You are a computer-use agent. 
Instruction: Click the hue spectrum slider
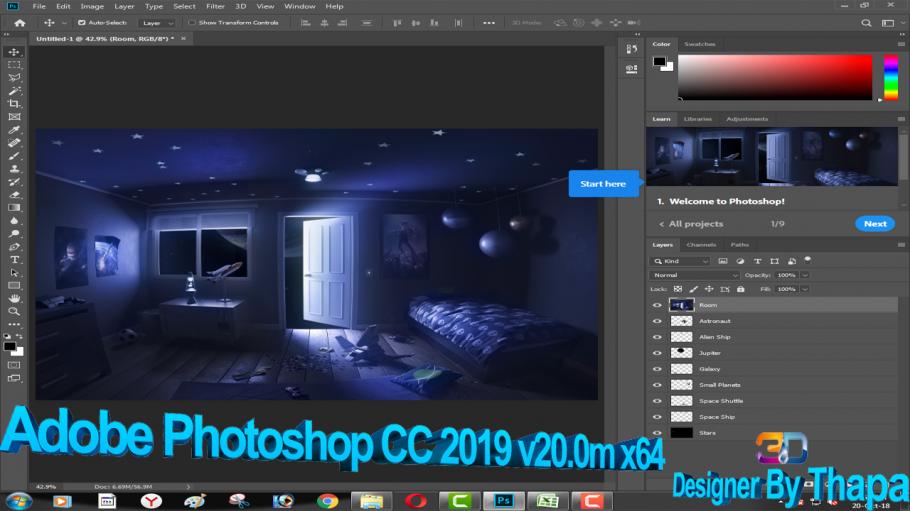tap(891, 77)
